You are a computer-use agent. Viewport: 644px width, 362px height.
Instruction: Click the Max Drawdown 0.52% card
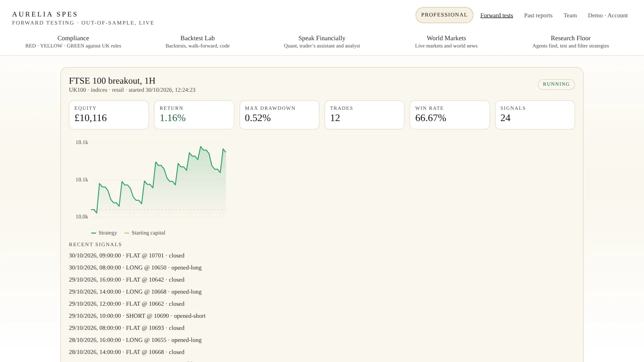tap(279, 115)
